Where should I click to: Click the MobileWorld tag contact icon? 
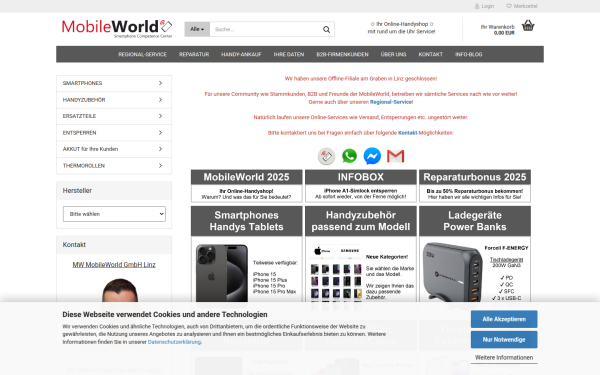click(326, 157)
